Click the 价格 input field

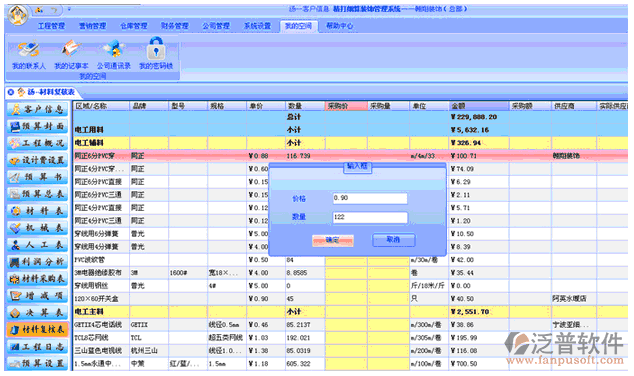point(370,198)
